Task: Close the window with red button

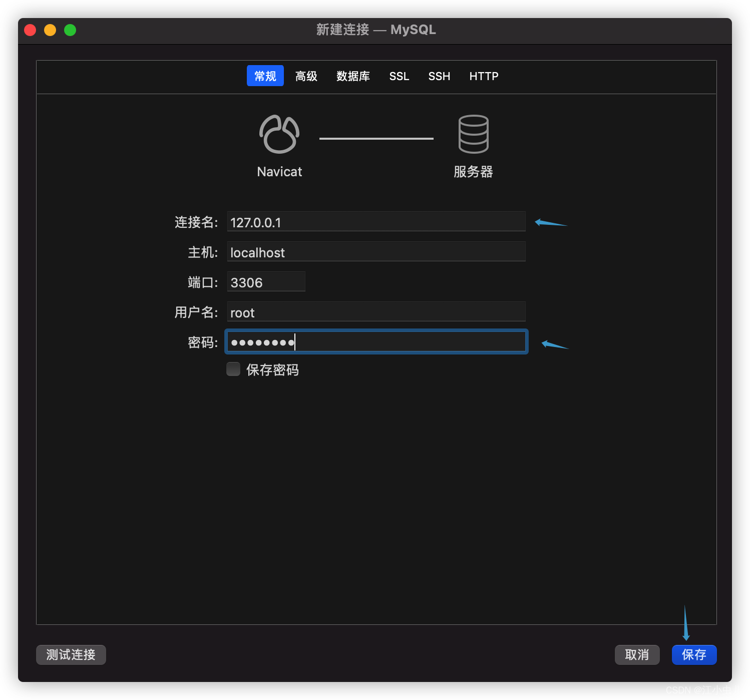Action: tap(30, 30)
